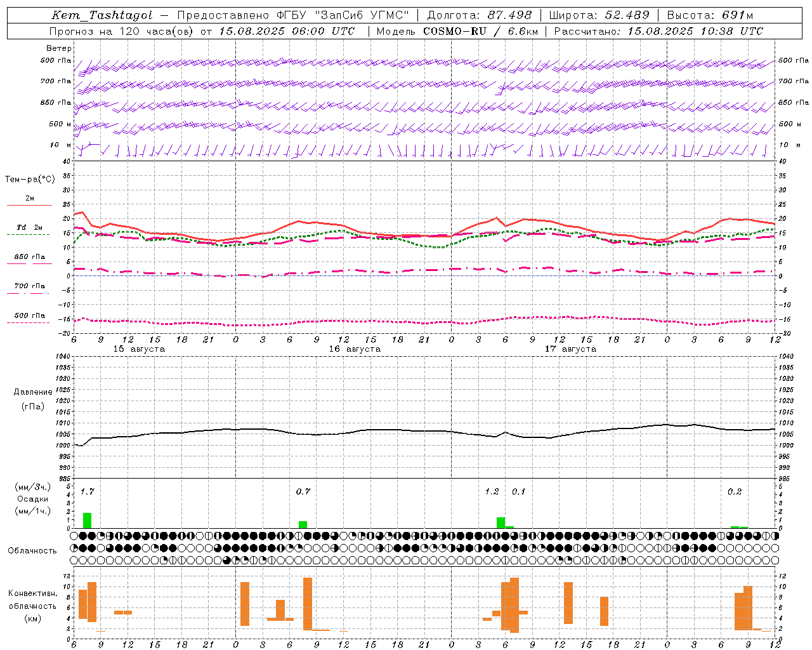
Task: Click the red '2м' temperature legend line
Action: tap(29, 205)
